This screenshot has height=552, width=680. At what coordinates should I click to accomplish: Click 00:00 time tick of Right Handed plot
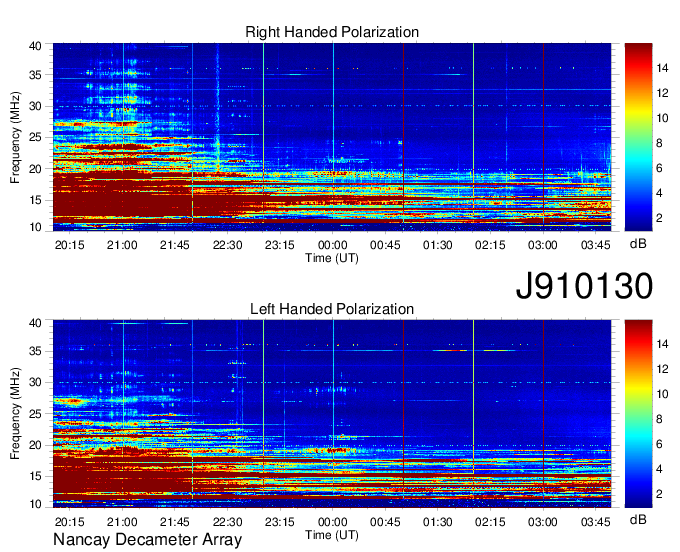click(x=333, y=245)
